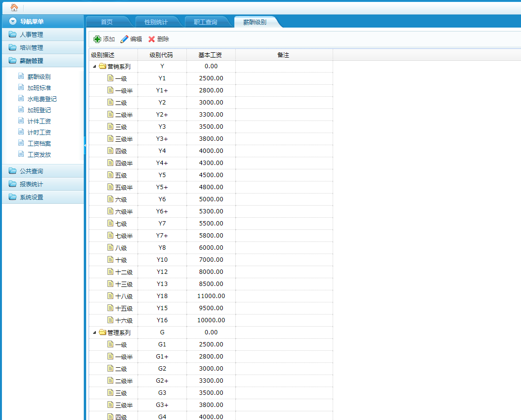Open the 报表统计 menu section
This screenshot has height=420, width=521.
(x=31, y=184)
